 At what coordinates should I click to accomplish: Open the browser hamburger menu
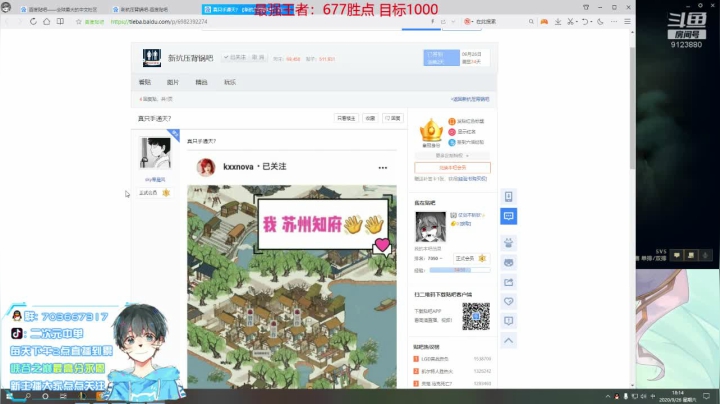click(x=627, y=22)
